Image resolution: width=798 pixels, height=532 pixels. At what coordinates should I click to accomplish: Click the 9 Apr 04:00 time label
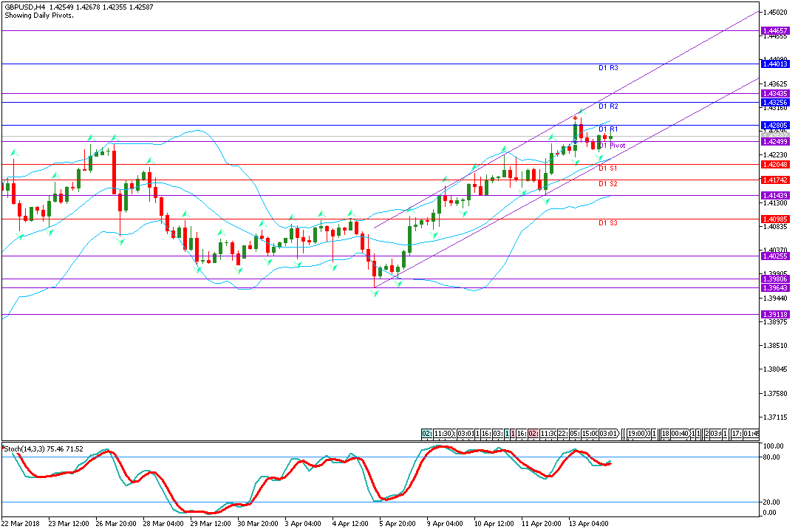coord(445,524)
